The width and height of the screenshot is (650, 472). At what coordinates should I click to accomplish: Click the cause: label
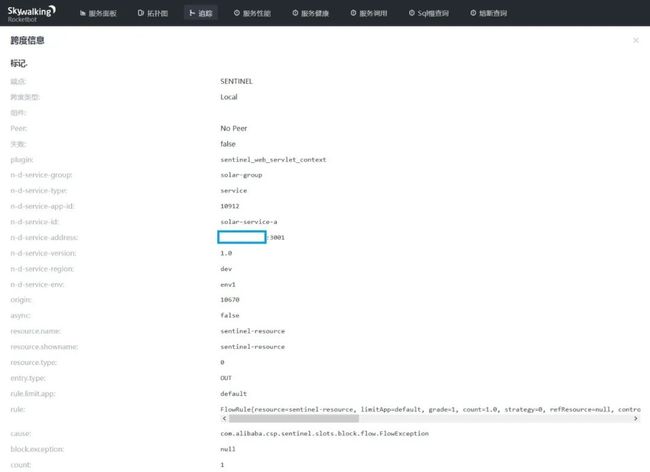tap(21, 433)
